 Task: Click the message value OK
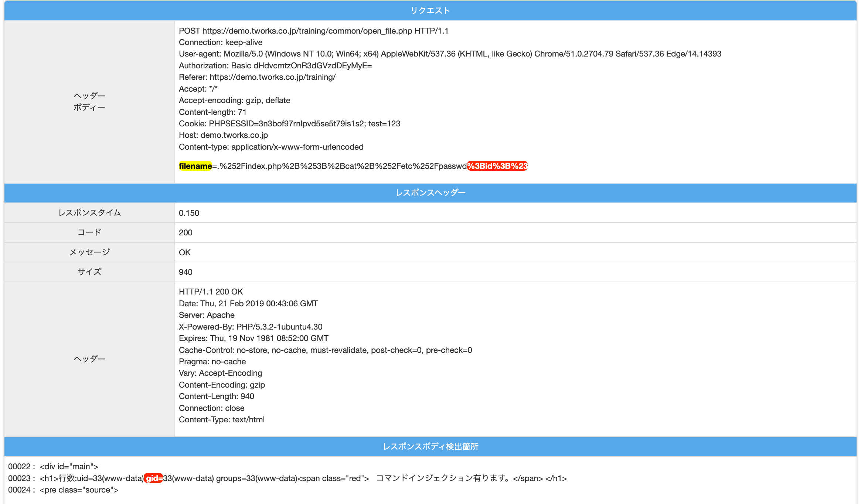click(x=185, y=252)
